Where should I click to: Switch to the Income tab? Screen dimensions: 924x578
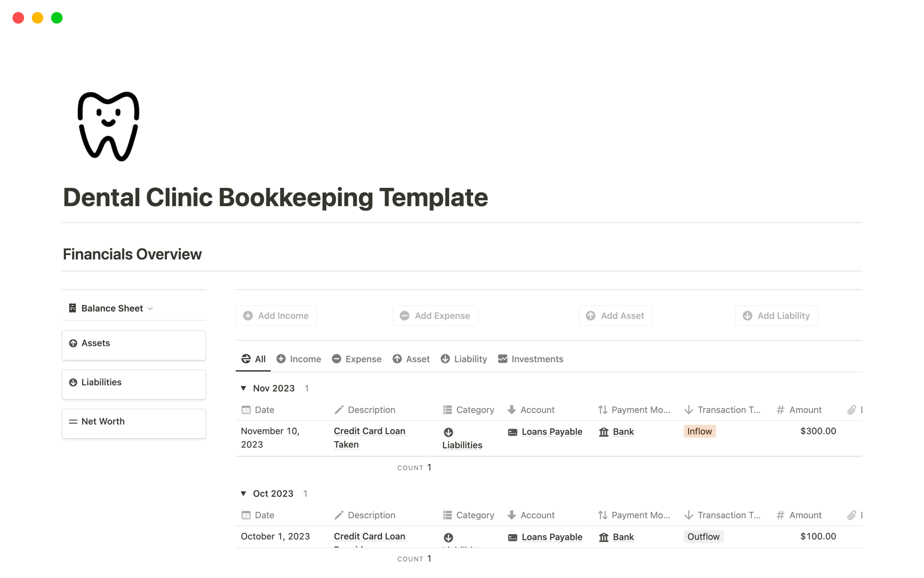pos(298,359)
